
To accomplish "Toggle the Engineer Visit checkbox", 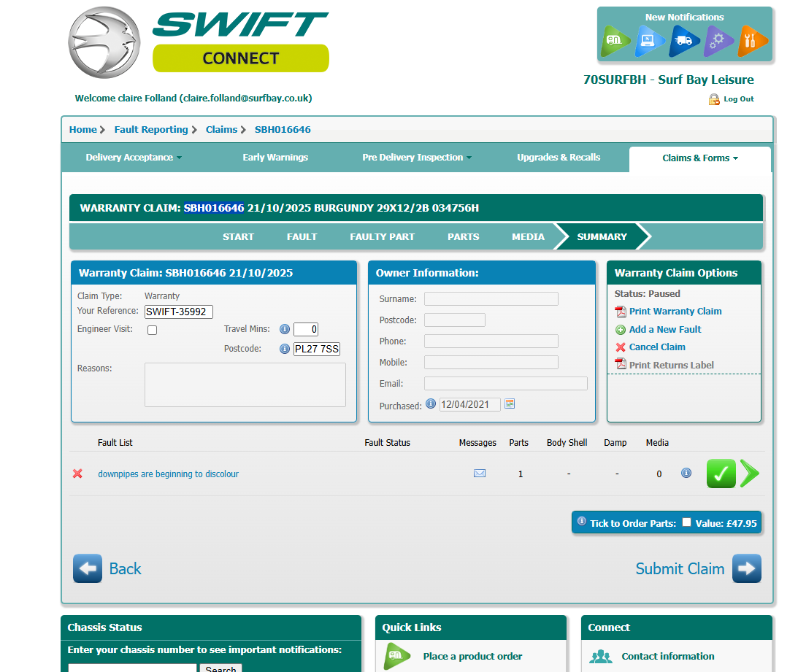I will tap(152, 330).
